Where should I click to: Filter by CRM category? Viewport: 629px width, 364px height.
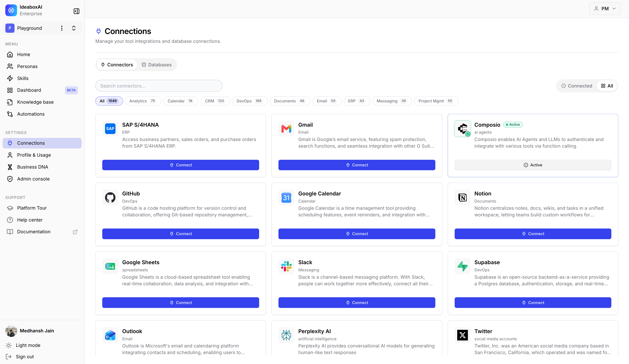click(215, 101)
